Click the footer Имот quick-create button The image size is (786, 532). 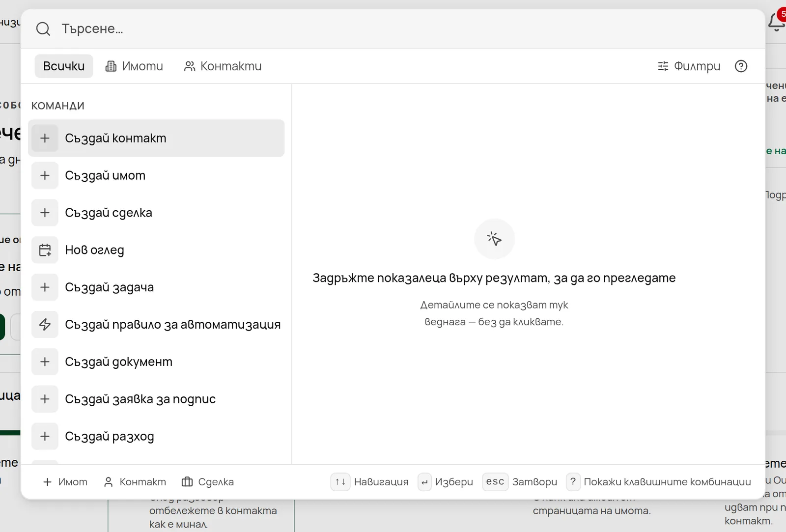point(65,482)
